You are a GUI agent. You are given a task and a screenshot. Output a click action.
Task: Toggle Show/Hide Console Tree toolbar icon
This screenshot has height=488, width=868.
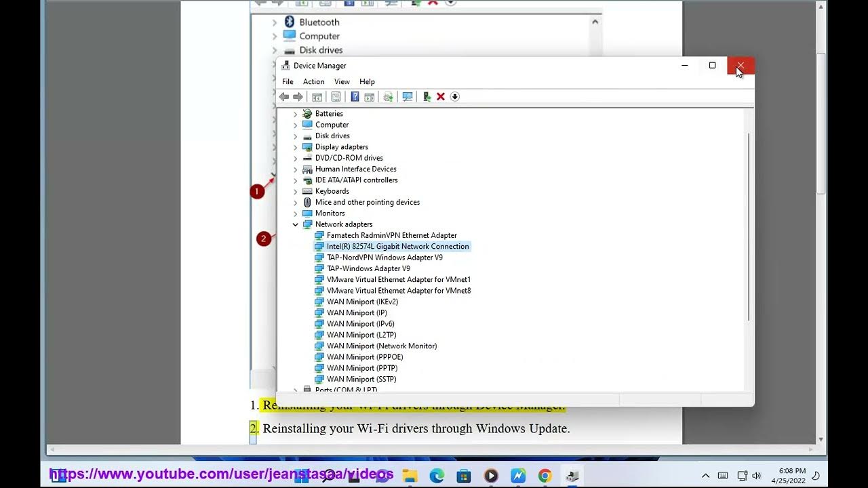click(317, 97)
